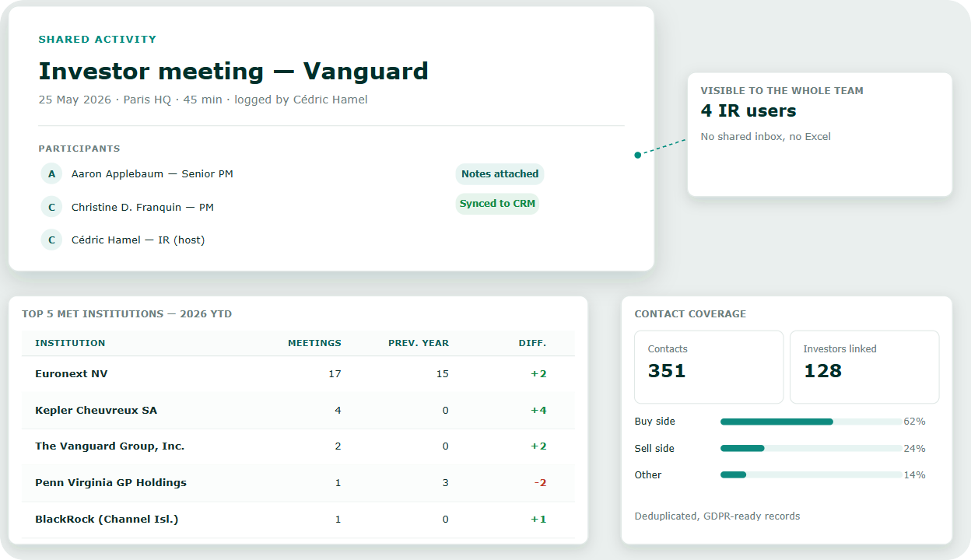971x560 pixels.
Task: Select the Investor meeting — Vanguard title
Action: click(233, 71)
